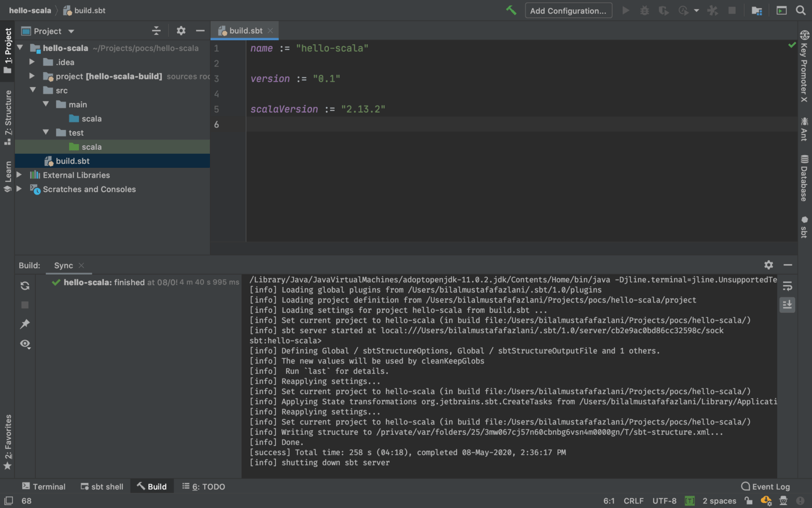Screen dimensions: 812x508
Task: Click the Add Configuration button
Action: point(568,10)
